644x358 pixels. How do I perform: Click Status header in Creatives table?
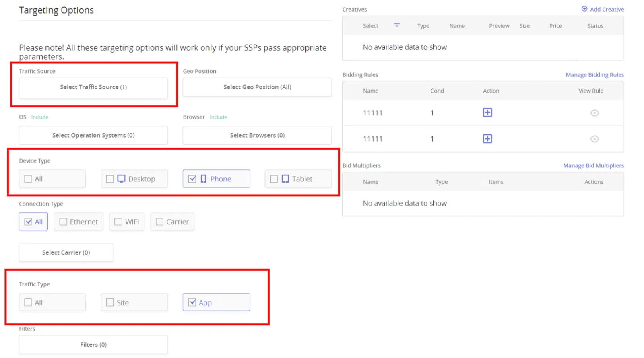coord(595,26)
